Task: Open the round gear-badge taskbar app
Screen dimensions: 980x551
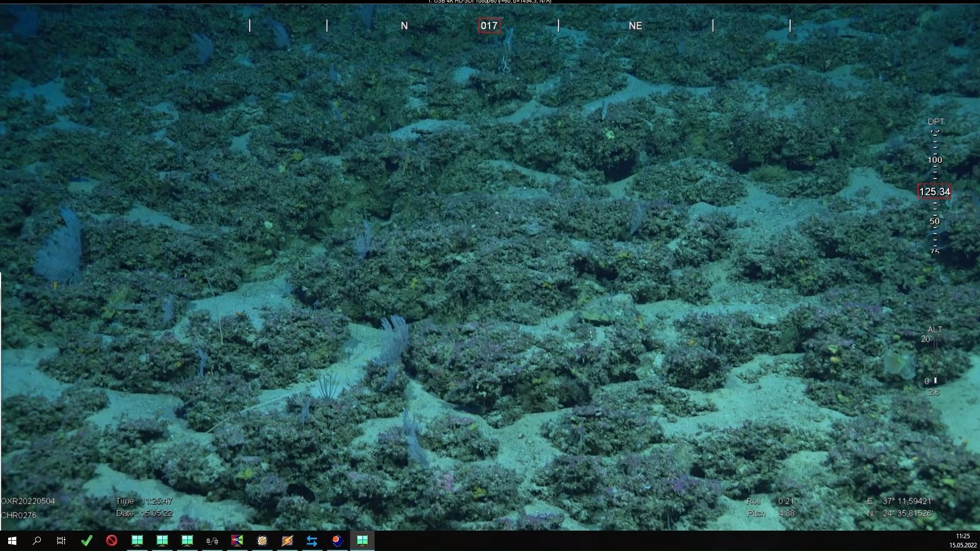Action: pyautogui.click(x=262, y=541)
